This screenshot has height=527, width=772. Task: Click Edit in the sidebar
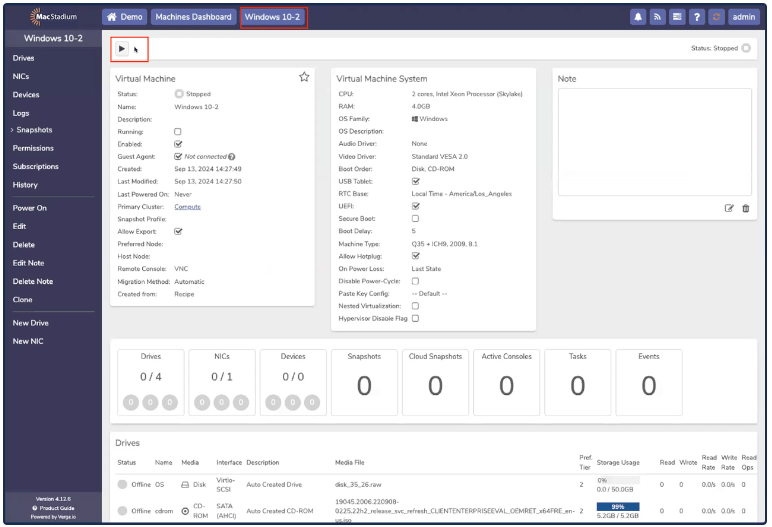(20, 226)
